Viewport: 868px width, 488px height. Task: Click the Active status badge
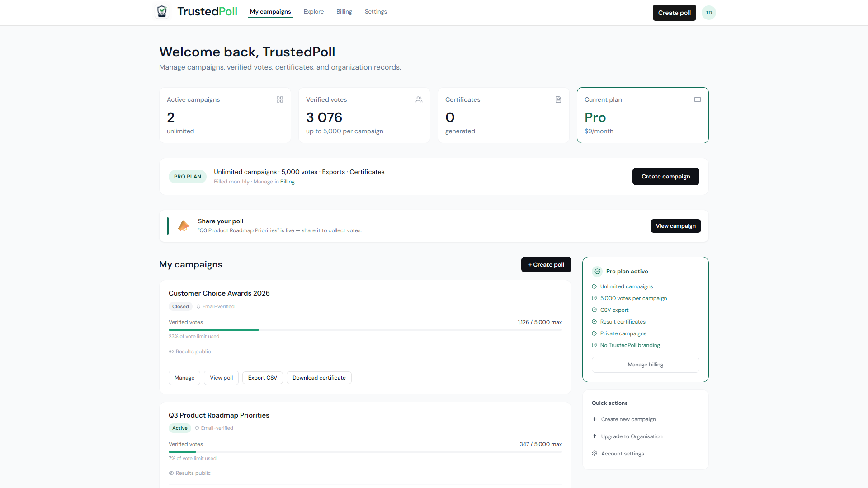[179, 428]
